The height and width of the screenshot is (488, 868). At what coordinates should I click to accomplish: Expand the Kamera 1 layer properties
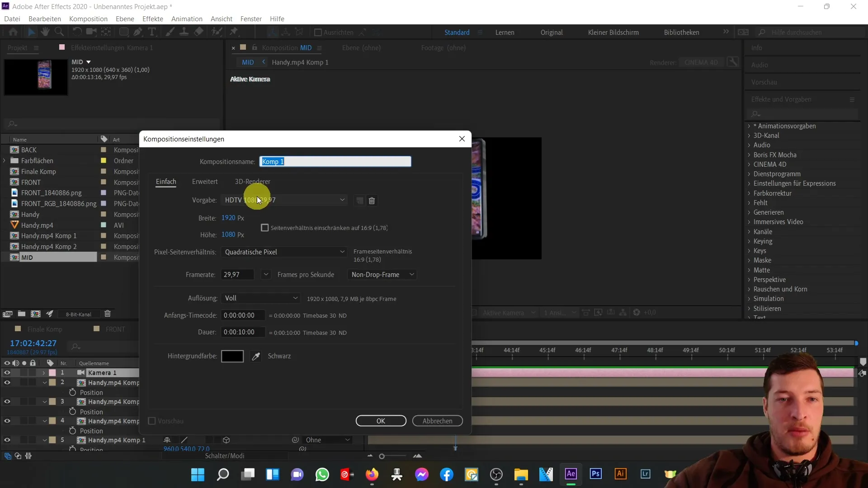click(x=44, y=373)
